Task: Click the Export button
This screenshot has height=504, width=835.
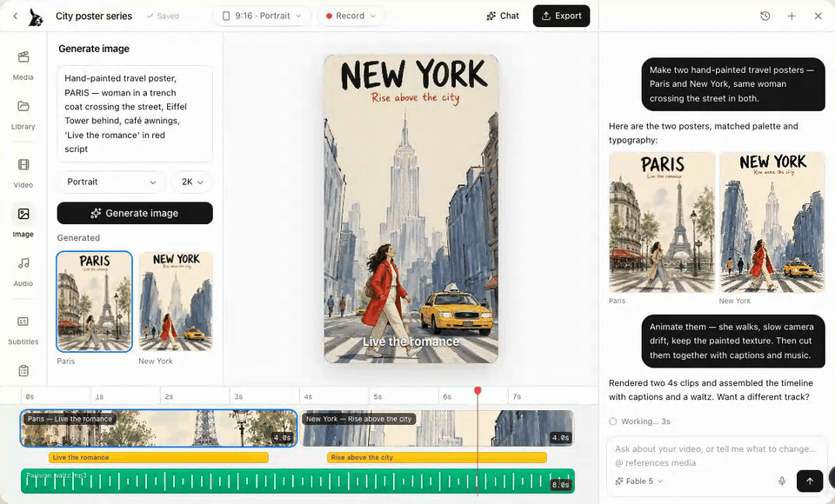Action: [x=561, y=16]
